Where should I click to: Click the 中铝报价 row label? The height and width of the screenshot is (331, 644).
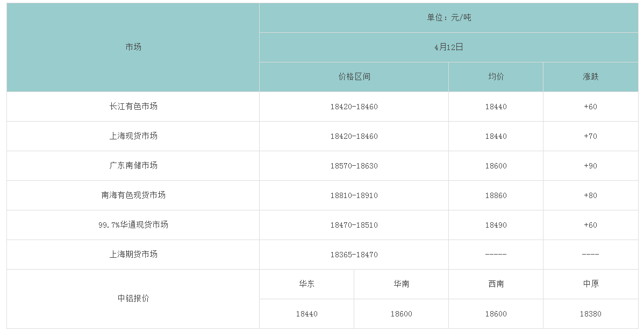tap(133, 299)
